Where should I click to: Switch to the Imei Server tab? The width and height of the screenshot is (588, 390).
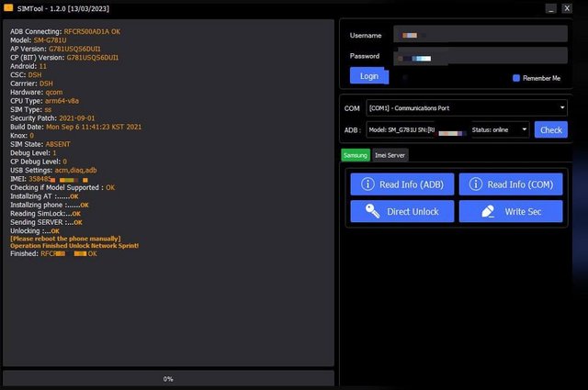(390, 155)
